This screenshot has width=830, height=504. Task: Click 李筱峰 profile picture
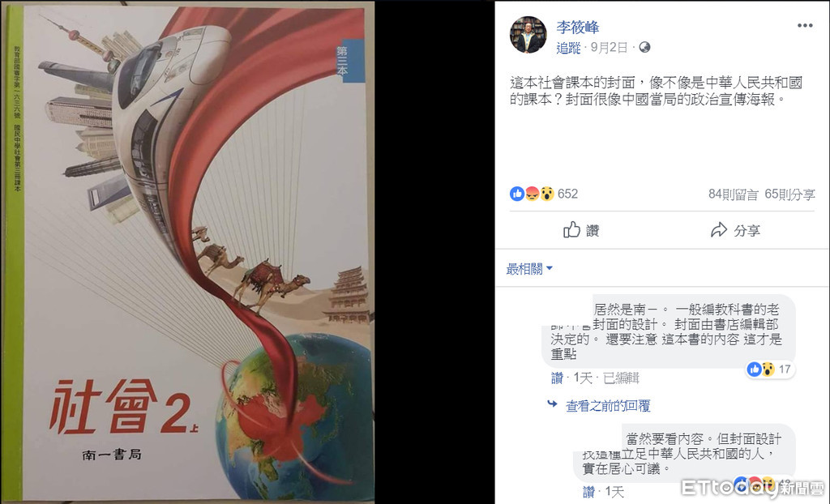(528, 35)
